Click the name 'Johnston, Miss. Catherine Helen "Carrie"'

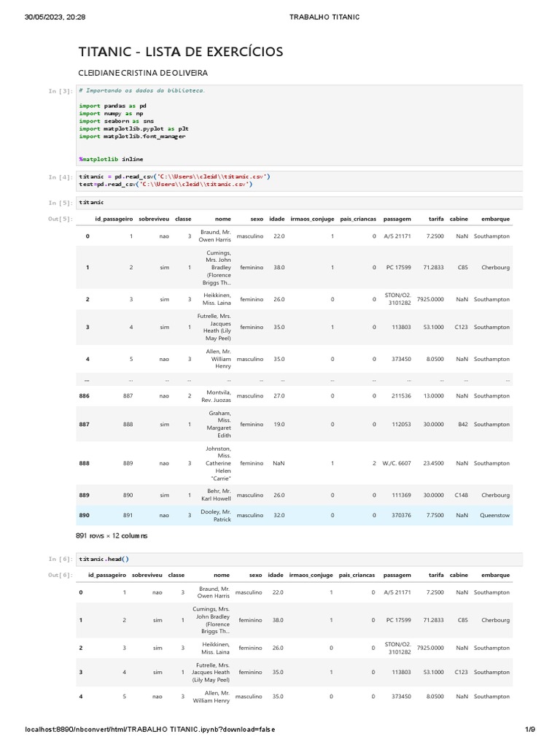pyautogui.click(x=218, y=463)
